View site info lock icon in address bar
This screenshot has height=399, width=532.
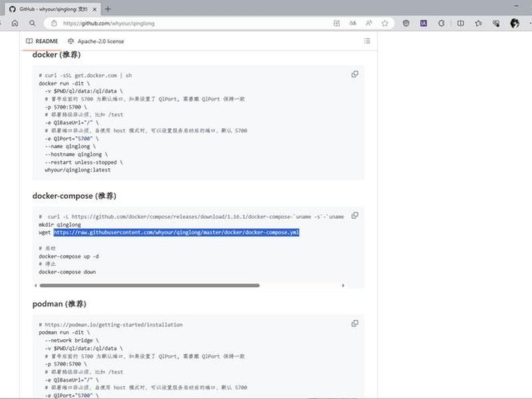point(54,23)
